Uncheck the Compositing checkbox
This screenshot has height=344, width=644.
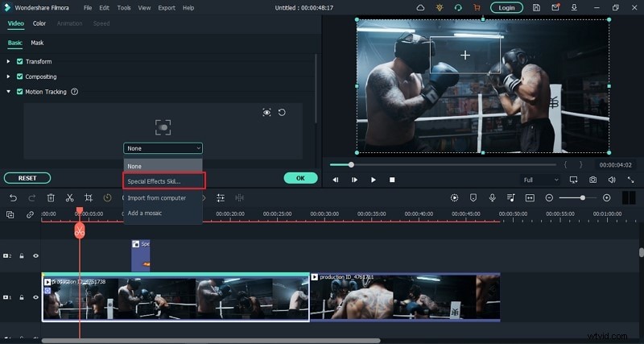[x=19, y=77]
